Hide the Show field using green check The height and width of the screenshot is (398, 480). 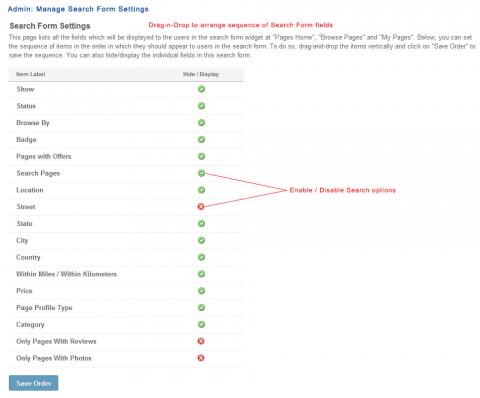tap(201, 89)
